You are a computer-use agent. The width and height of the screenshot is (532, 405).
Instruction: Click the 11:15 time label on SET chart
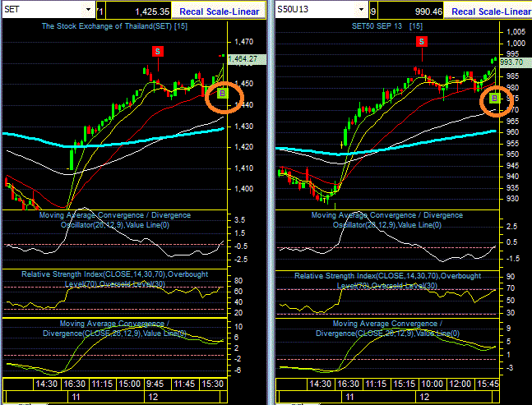click(102, 384)
